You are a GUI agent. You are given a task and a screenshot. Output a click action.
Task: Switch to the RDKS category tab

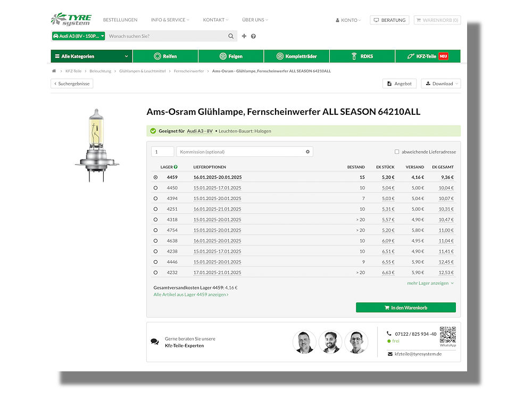(x=362, y=56)
